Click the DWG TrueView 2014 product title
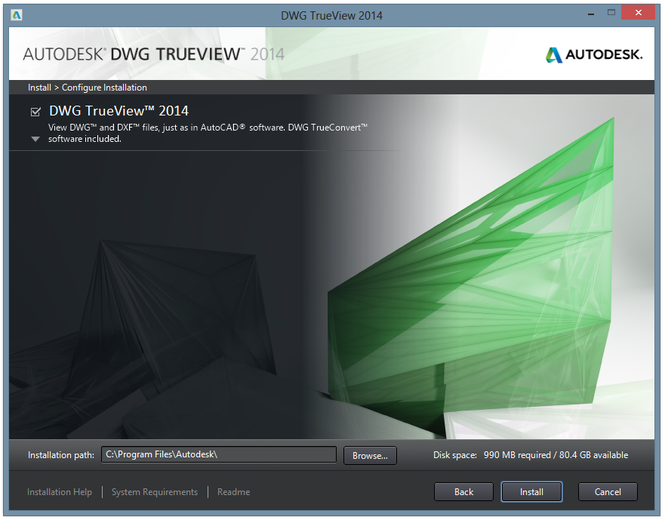The image size is (665, 520). 119,111
